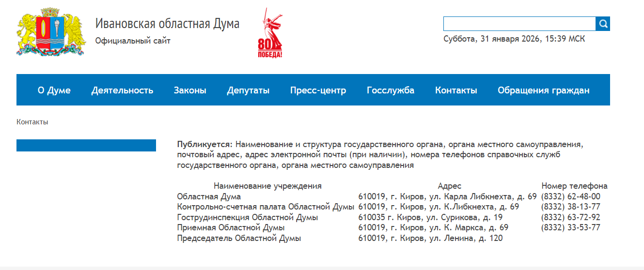Click the 80 Победа anniversary emblem
The width and height of the screenshot is (644, 270).
pyautogui.click(x=270, y=33)
